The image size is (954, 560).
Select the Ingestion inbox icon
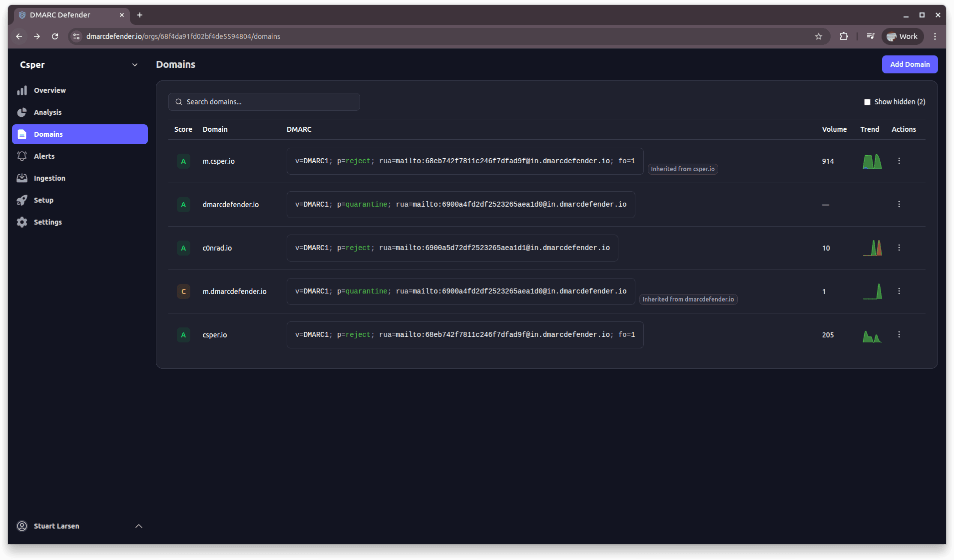pyautogui.click(x=23, y=178)
